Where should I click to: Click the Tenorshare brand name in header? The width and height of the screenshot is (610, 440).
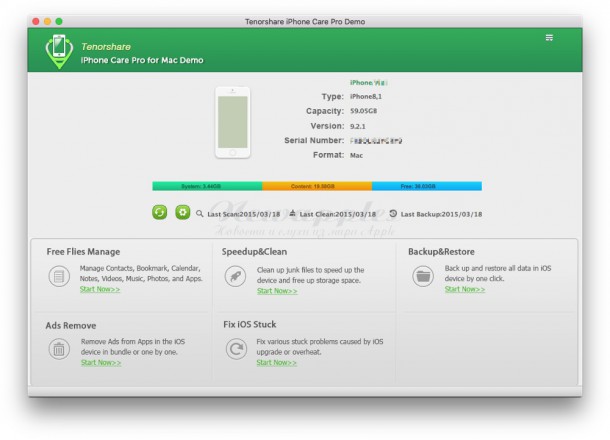point(106,47)
